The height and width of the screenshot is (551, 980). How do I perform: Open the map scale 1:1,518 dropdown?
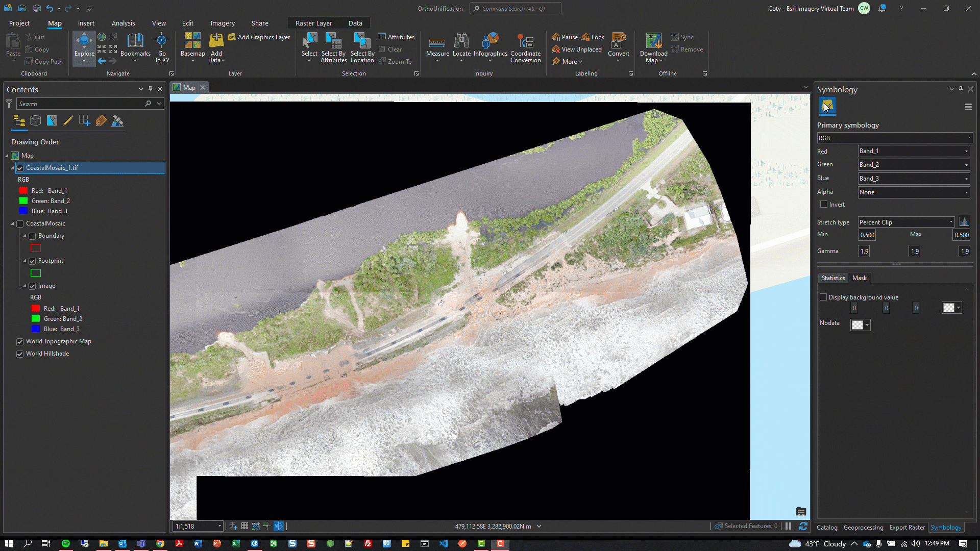[219, 526]
